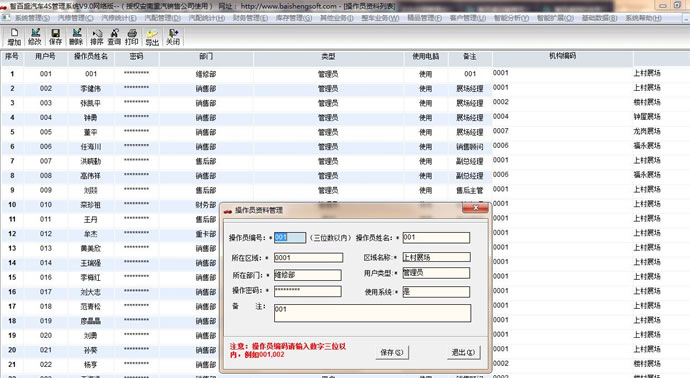Screen dimensions: 690x378
Task: Open the 汽配统计(H) menu
Action: coord(206,18)
